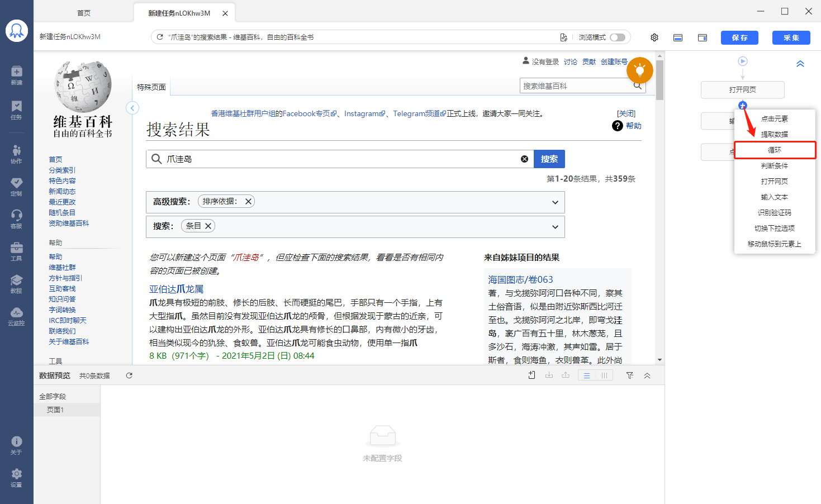
Task: Remove the 排序依据 filter tag
Action: coord(248,201)
